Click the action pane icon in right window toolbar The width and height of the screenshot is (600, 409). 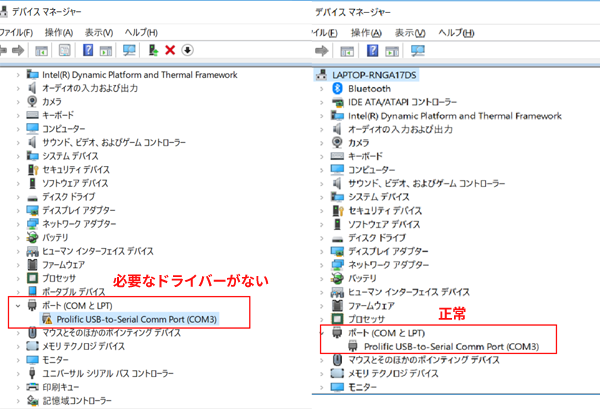pos(392,51)
